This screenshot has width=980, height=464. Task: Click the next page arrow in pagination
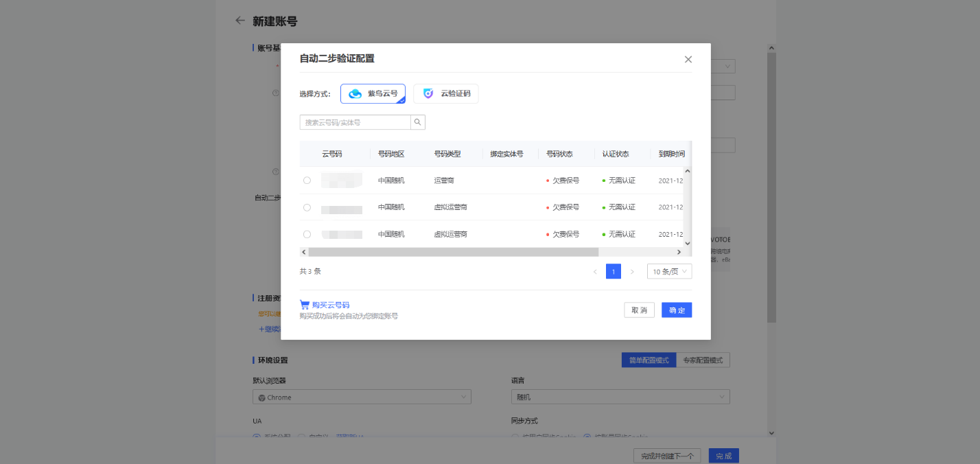[632, 271]
